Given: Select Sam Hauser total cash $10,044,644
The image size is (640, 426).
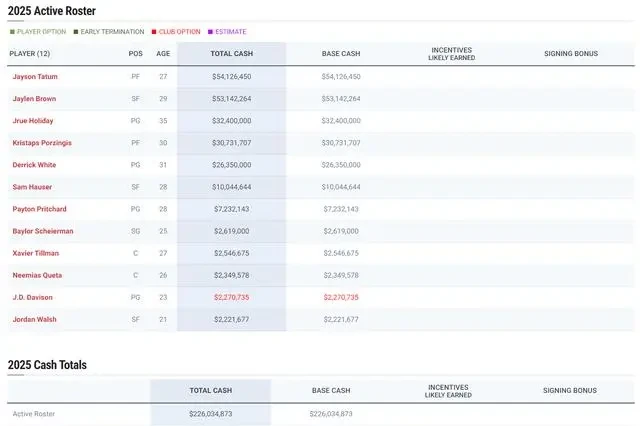Looking at the screenshot, I should pos(232,187).
